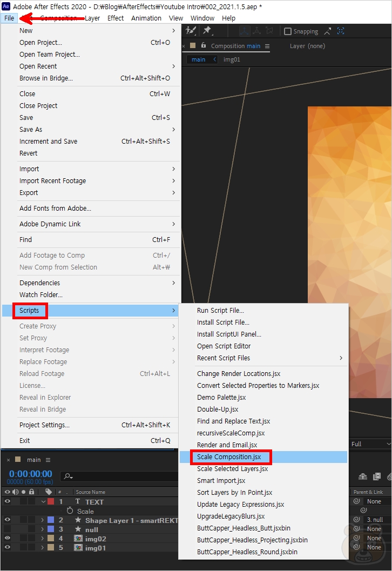The image size is (392, 571).
Task: Click the star icon of Shape Layer 1
Action: coord(78,520)
